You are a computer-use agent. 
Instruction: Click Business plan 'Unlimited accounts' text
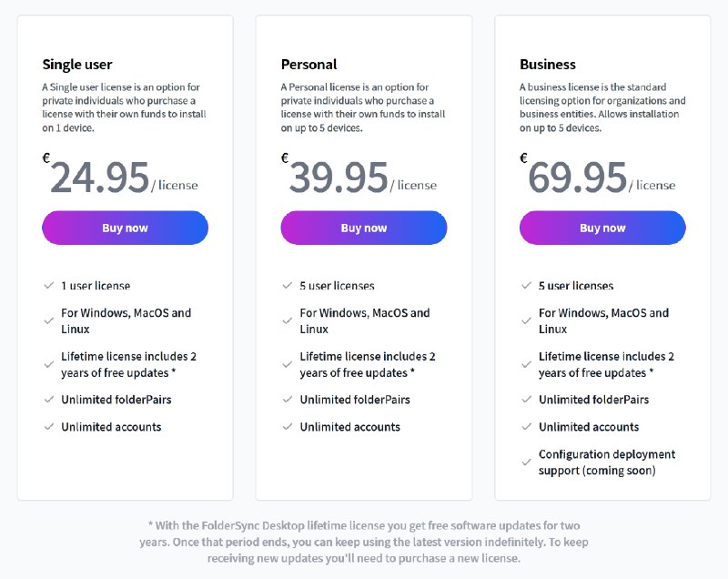tap(589, 426)
